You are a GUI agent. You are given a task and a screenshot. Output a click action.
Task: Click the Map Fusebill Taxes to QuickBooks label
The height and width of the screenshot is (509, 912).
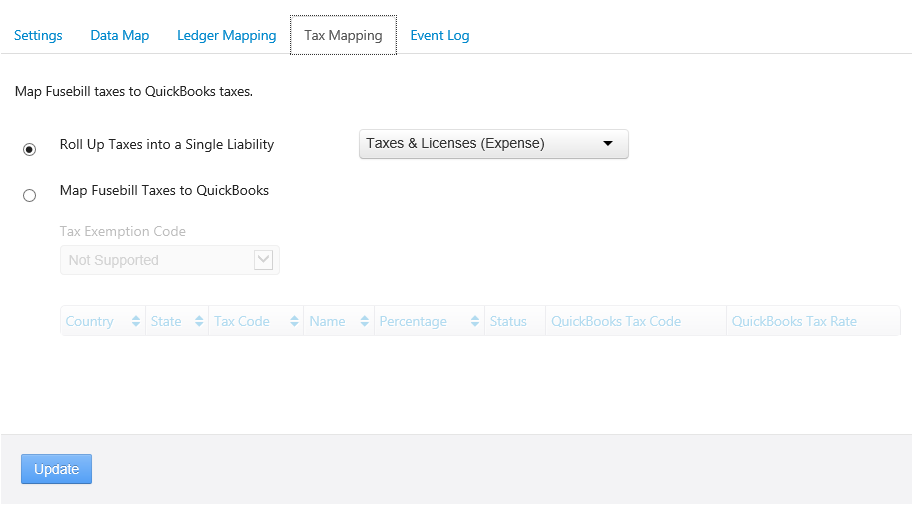pyautogui.click(x=164, y=191)
